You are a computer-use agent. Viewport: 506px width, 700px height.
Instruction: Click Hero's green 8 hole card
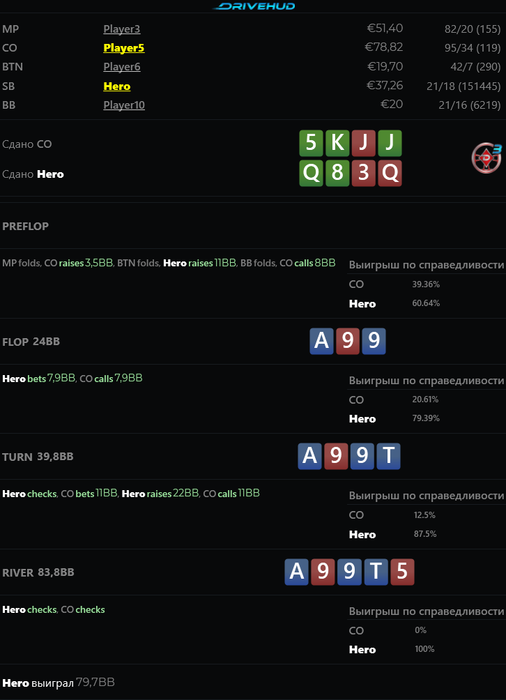[x=337, y=173]
